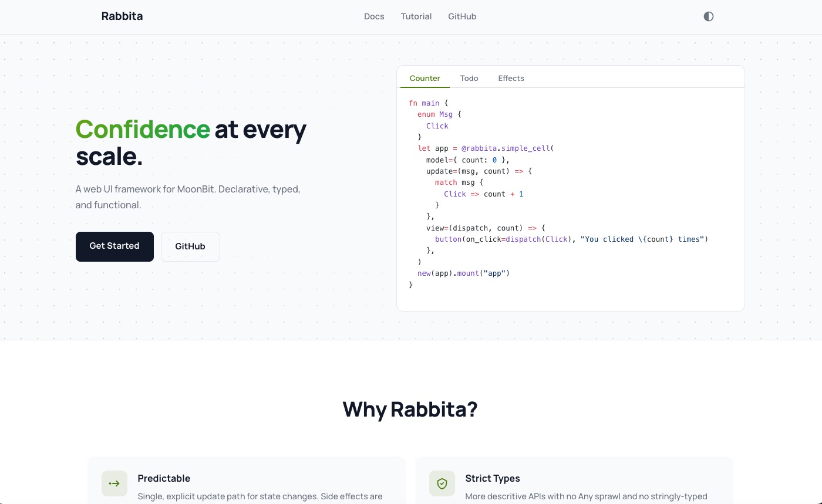Click the "Why Rabbita?" heading
Image resolution: width=822 pixels, height=504 pixels.
click(x=410, y=409)
